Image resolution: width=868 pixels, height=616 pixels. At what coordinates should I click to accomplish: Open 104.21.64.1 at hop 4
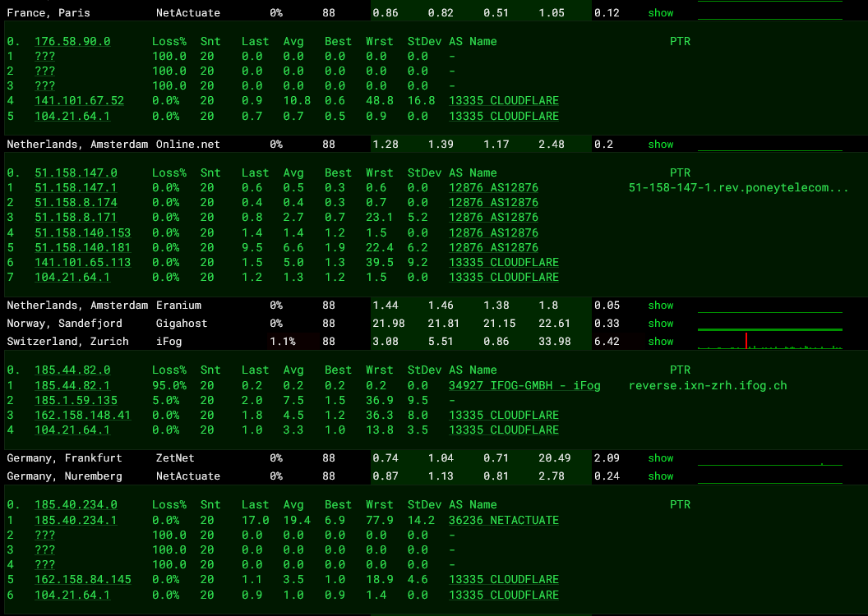point(72,430)
